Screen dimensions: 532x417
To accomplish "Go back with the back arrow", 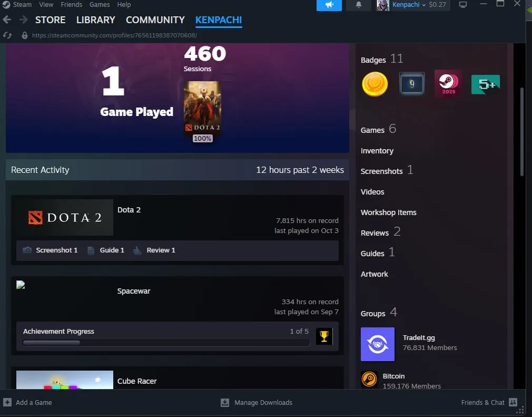I will click(x=7, y=20).
